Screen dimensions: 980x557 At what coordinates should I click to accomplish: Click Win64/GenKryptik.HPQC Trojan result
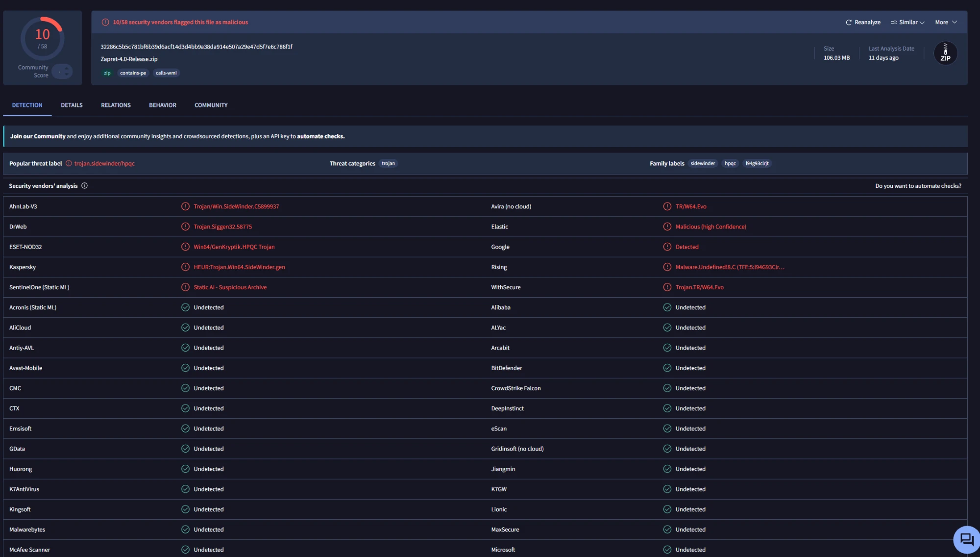pos(234,247)
